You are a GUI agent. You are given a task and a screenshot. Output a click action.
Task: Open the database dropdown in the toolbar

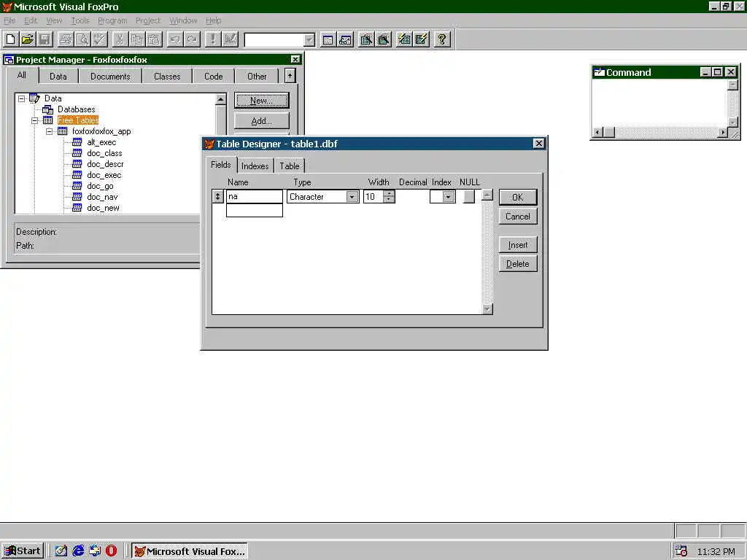tap(309, 40)
